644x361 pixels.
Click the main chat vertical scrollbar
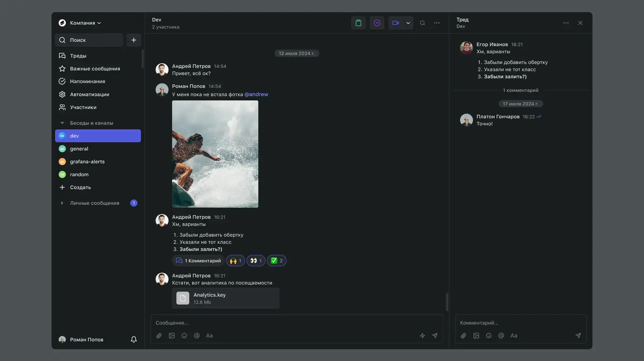447,302
